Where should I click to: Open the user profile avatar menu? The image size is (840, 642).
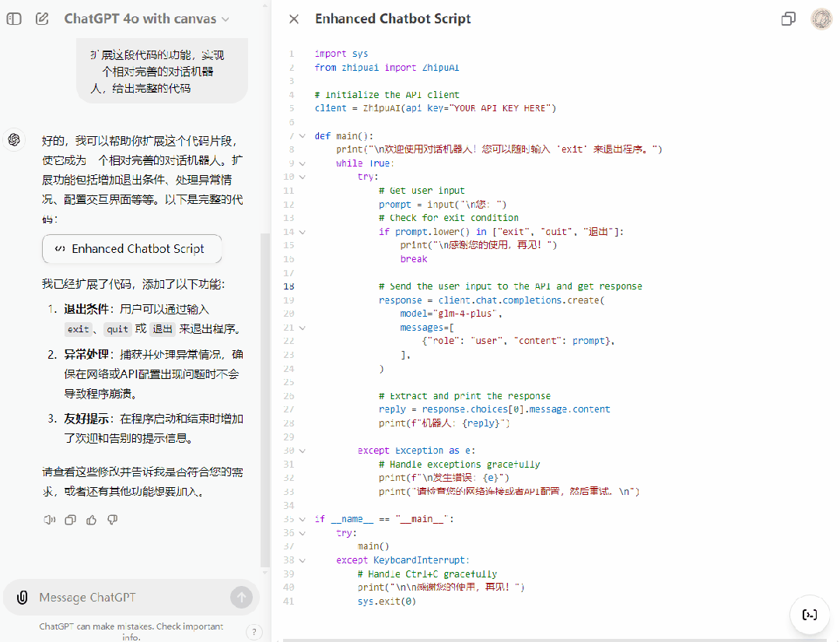coord(821,19)
